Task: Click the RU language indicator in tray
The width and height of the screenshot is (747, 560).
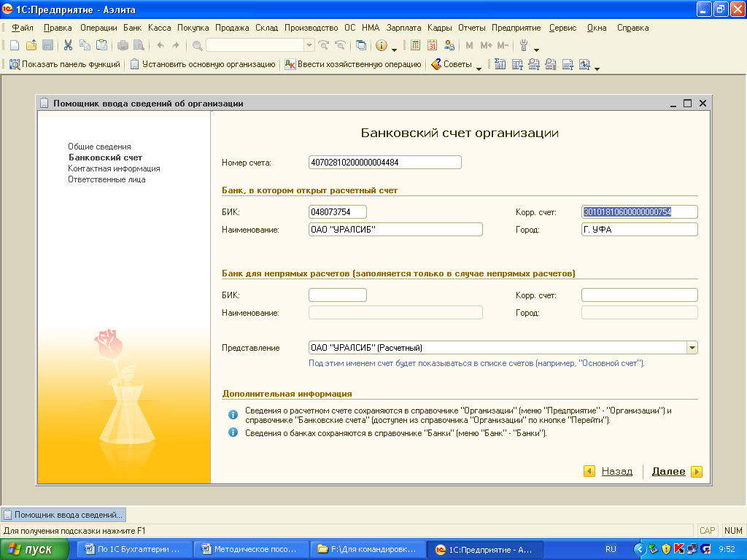Action: (611, 550)
